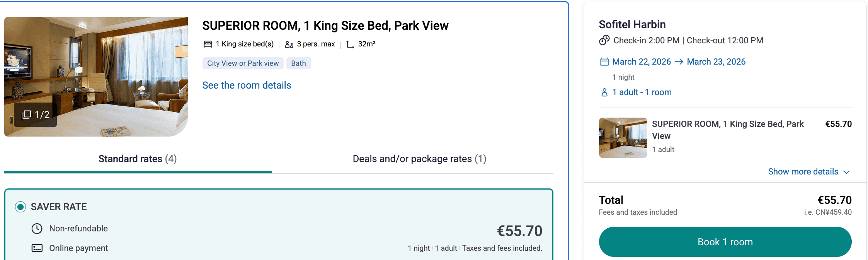Open the March 22, 2026 date selector
The image size is (868, 260).
pyautogui.click(x=642, y=62)
